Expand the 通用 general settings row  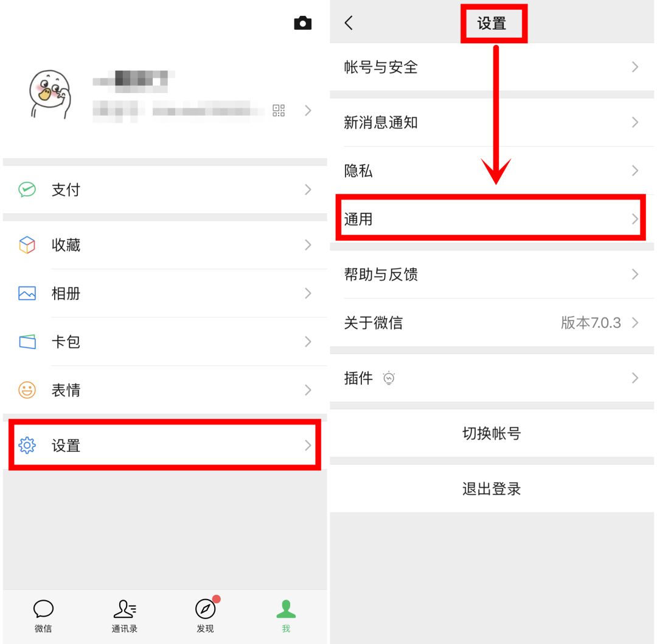[x=491, y=218]
